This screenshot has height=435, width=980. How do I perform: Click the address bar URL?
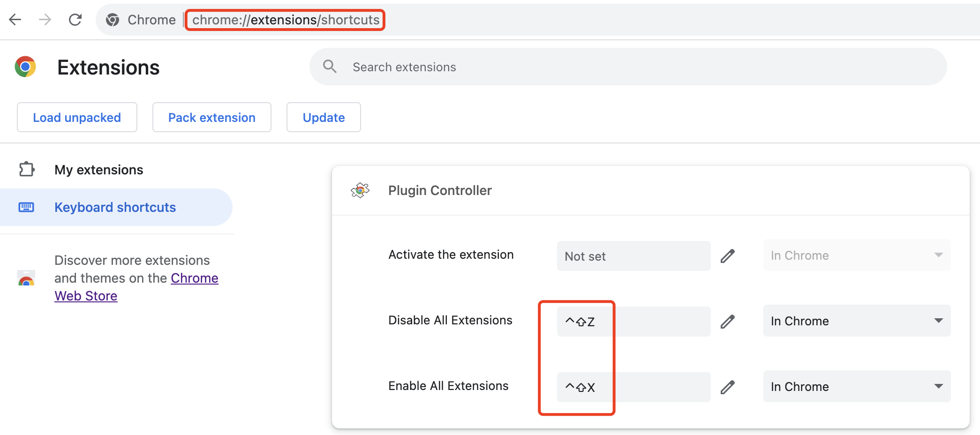pyautogui.click(x=286, y=20)
